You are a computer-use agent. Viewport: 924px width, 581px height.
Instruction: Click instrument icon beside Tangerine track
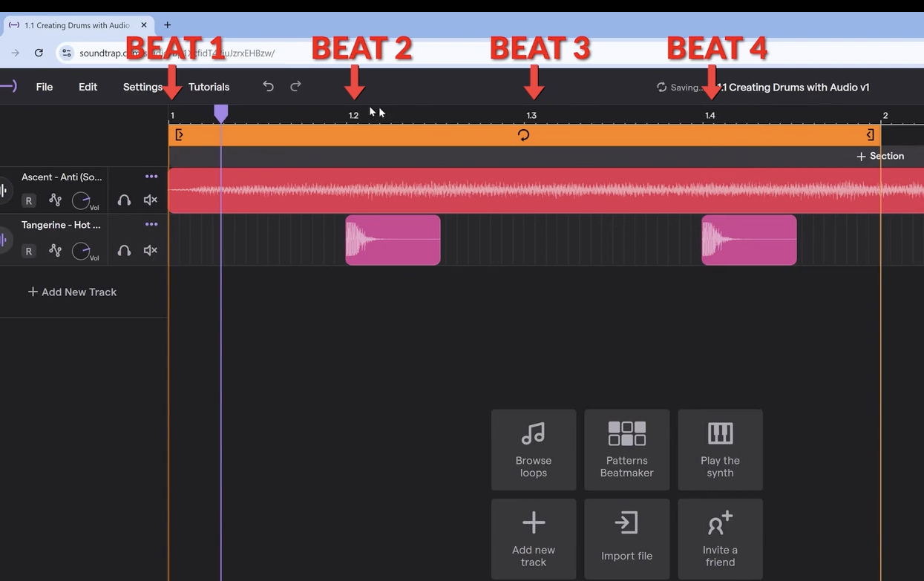tap(4, 240)
